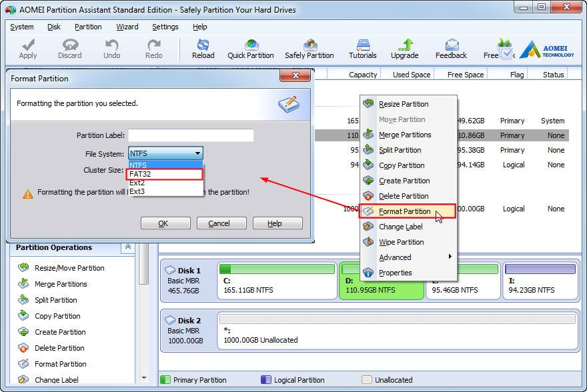Open Quick Partition tool
This screenshot has width=587, height=392.
click(x=250, y=49)
